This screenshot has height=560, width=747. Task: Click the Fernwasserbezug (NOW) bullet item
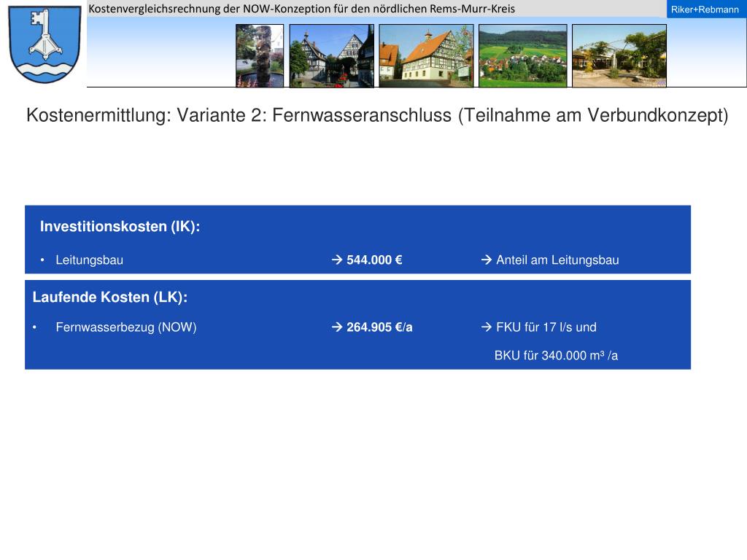pos(126,327)
